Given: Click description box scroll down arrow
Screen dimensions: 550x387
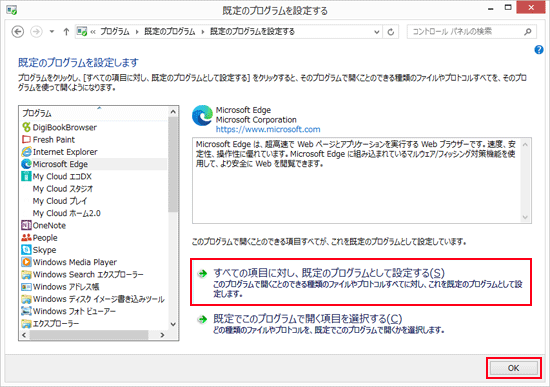Looking at the screenshot, I should point(525,217).
